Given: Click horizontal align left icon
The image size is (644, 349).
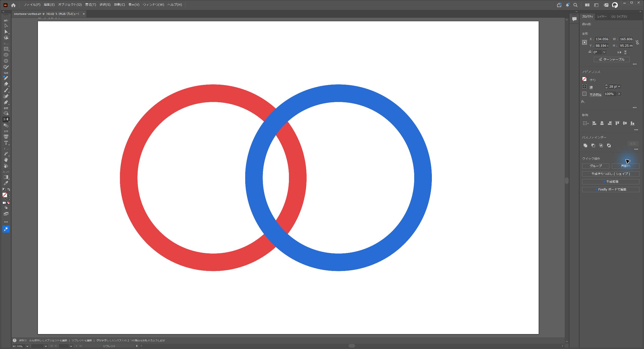Looking at the screenshot, I should tap(594, 123).
